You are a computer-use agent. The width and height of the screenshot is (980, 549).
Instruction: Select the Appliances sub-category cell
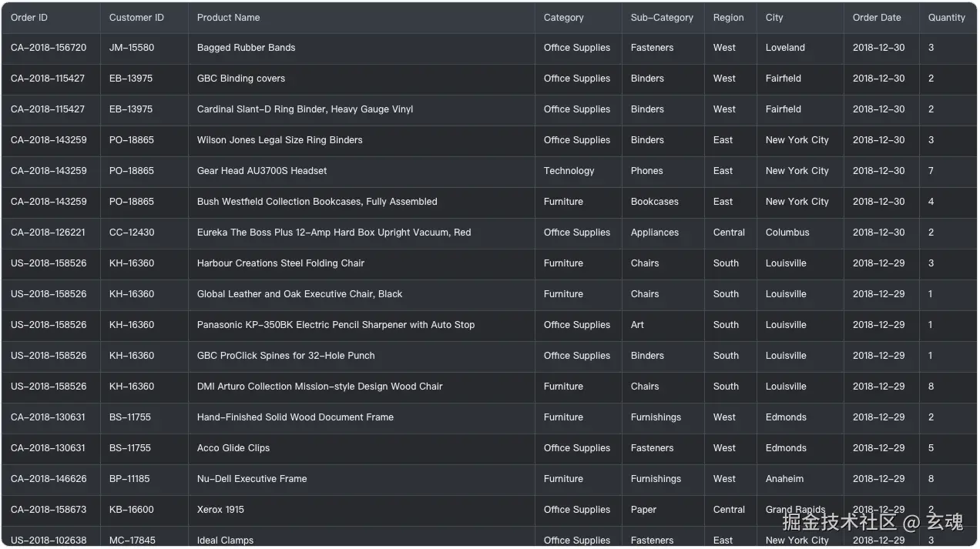click(654, 233)
